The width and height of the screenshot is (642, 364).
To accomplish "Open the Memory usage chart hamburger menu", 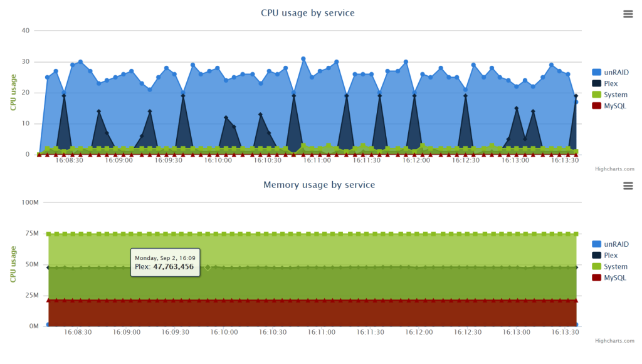I will [628, 186].
